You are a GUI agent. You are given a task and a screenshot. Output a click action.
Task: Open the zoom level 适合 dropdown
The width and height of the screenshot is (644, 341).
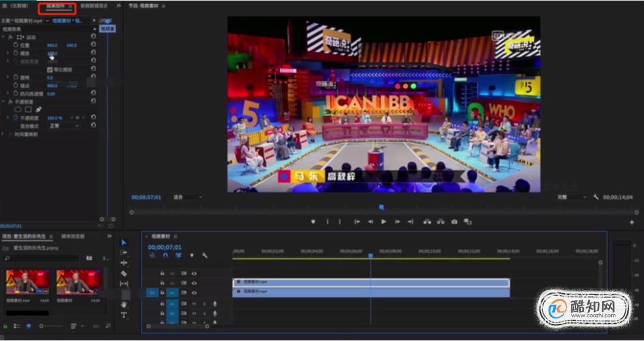point(188,197)
